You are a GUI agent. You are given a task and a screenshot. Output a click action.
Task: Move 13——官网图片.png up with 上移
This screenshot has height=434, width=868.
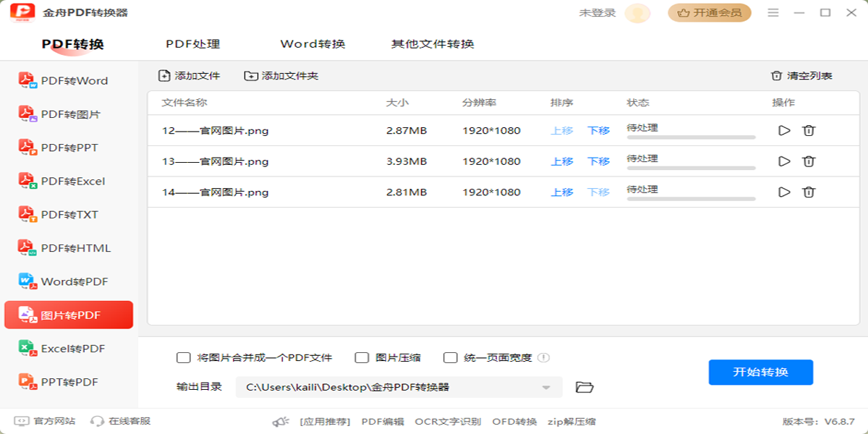[x=562, y=161]
